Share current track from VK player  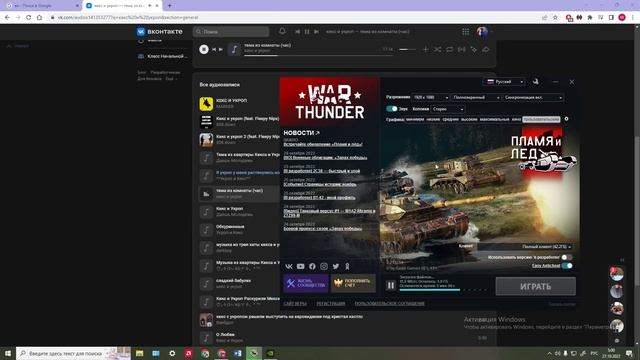486,49
